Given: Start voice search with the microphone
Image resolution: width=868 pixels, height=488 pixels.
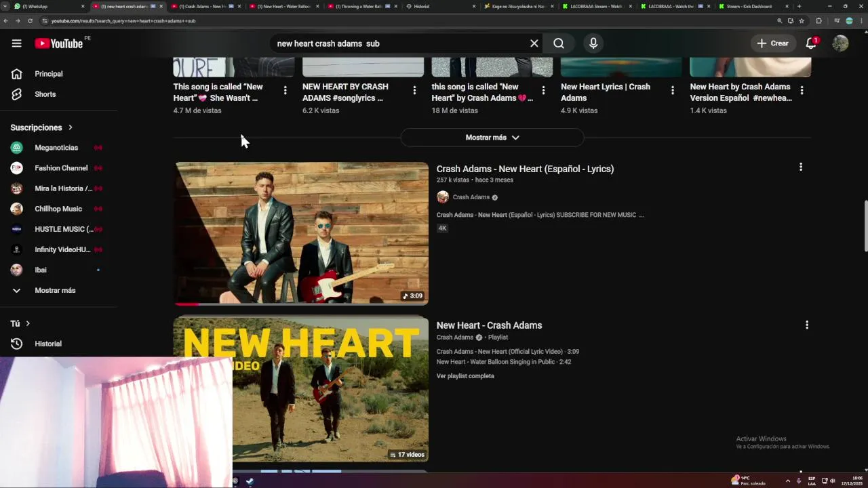Looking at the screenshot, I should point(593,43).
